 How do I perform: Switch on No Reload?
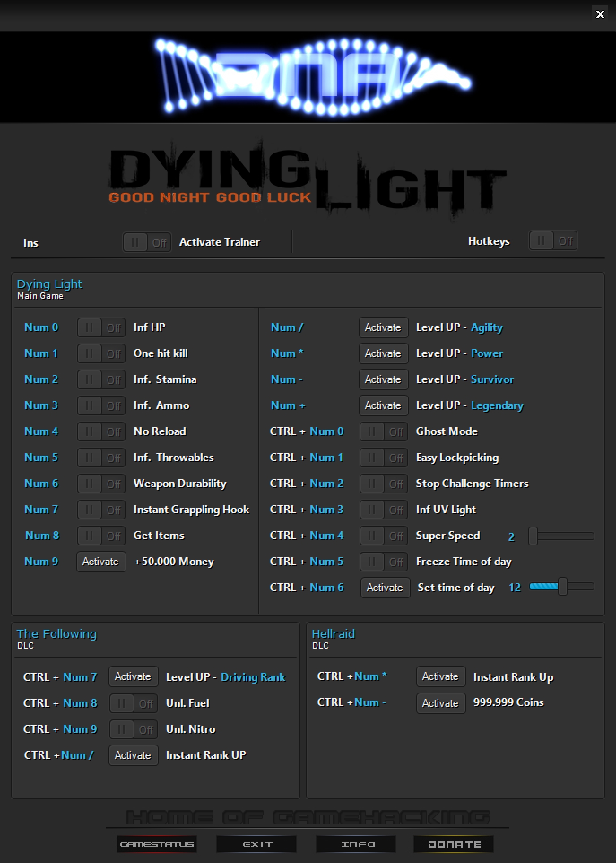[101, 432]
